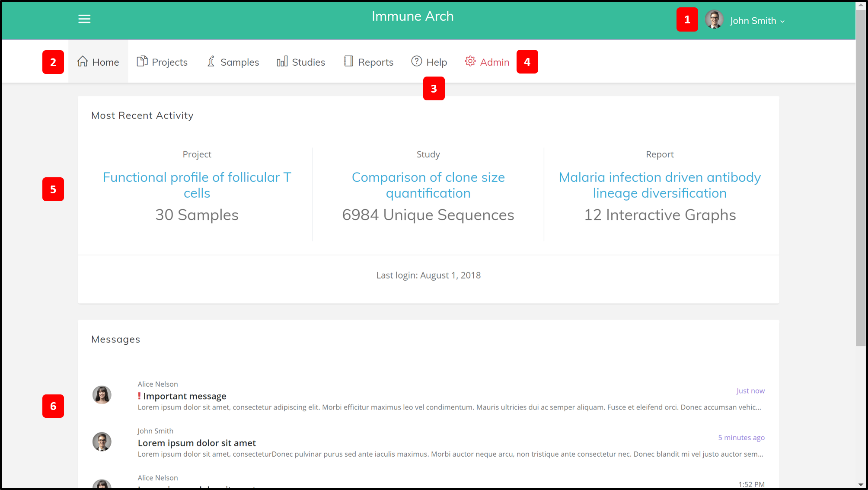
Task: Open project Functional profile of follicular T cells
Action: pyautogui.click(x=197, y=185)
